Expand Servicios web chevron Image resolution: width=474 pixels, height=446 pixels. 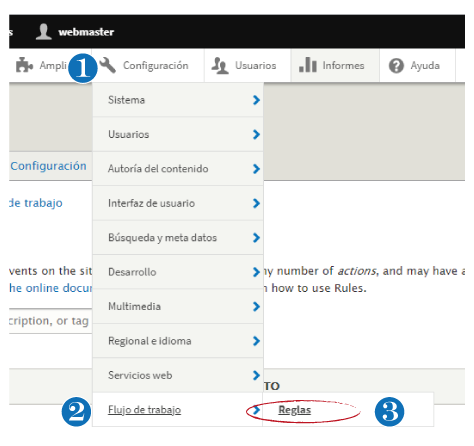(x=256, y=375)
